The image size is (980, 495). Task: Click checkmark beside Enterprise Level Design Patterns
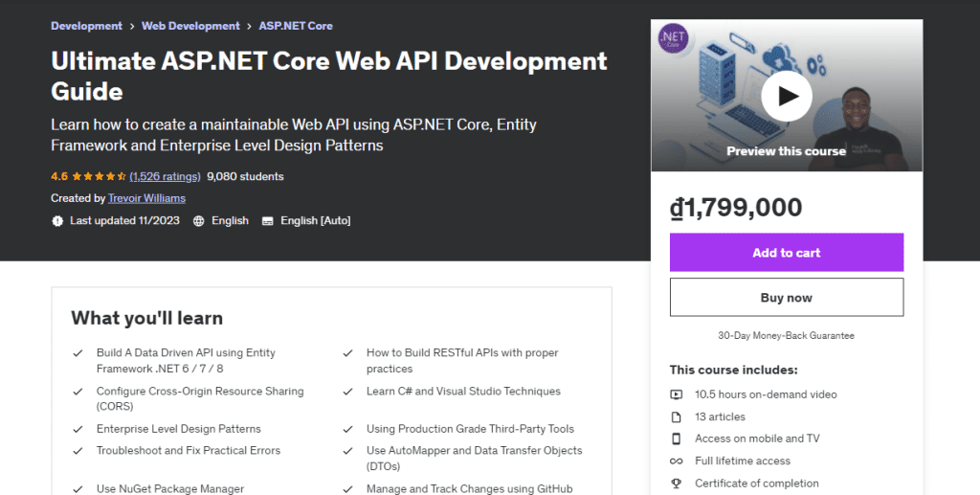point(78,429)
